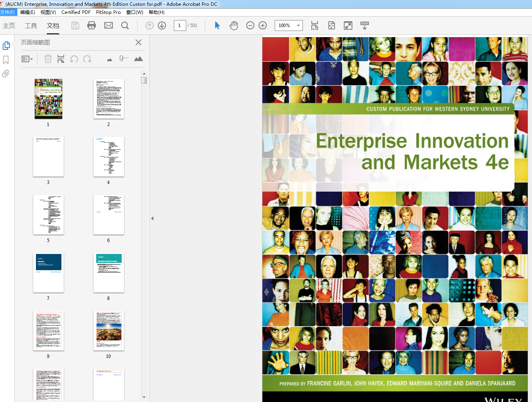
Task: Click thumbnail size slider handle
Action: pos(121,58)
